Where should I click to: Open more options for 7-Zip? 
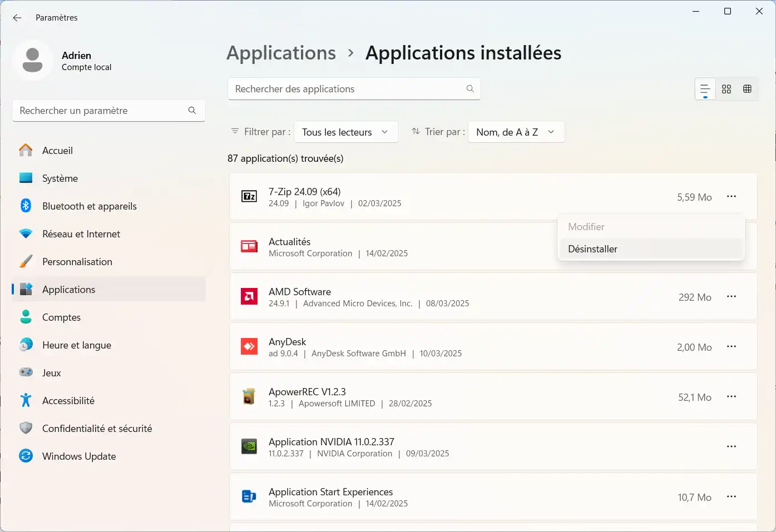tap(731, 196)
